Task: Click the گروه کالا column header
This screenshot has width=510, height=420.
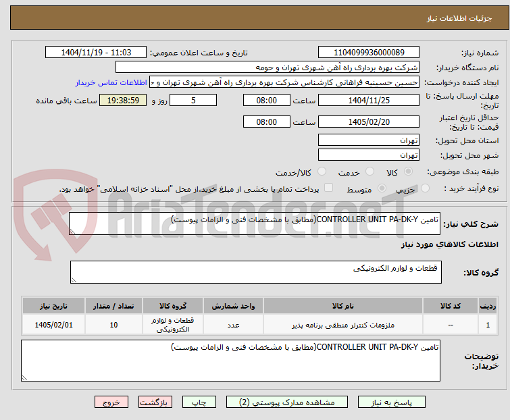Action: (173, 306)
